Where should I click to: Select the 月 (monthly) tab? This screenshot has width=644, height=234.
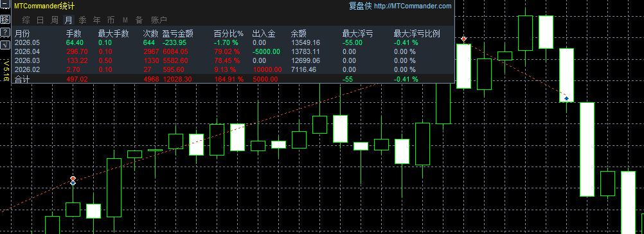pyautogui.click(x=69, y=20)
